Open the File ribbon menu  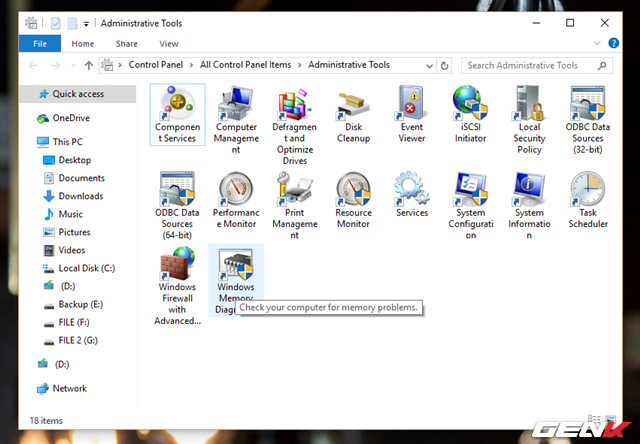click(x=40, y=44)
